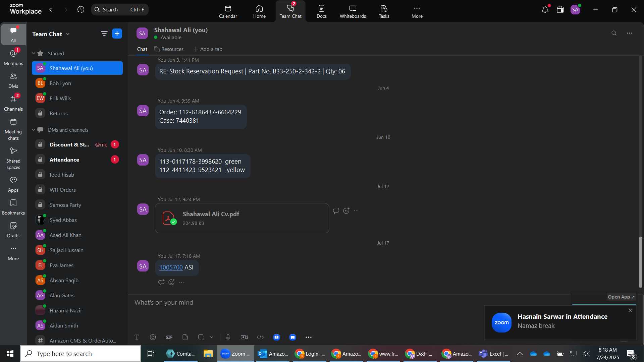Open the emoji picker in composer

click(153, 337)
